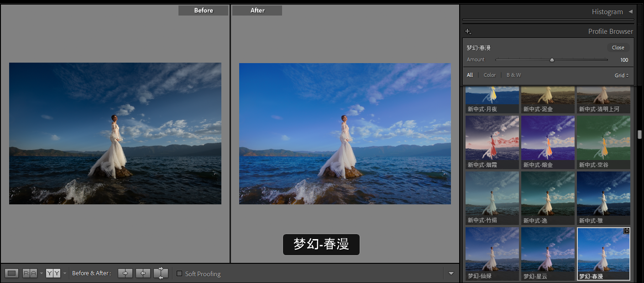Toggle favorite star on 梦幻-春漫 thumbnail
Screen dimensions: 644x283
[626, 231]
